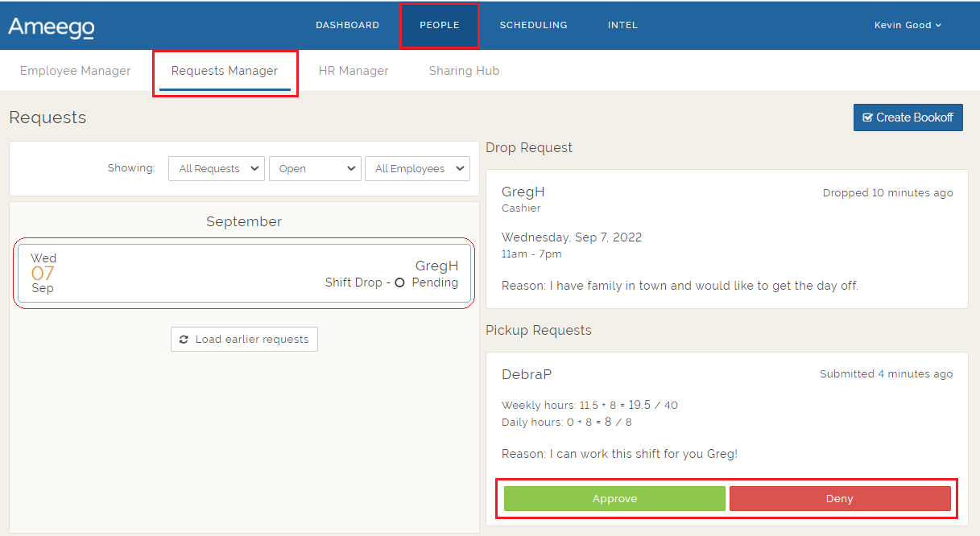The image size is (980, 536).
Task: Open the All Requests filter dropdown
Action: (x=216, y=168)
